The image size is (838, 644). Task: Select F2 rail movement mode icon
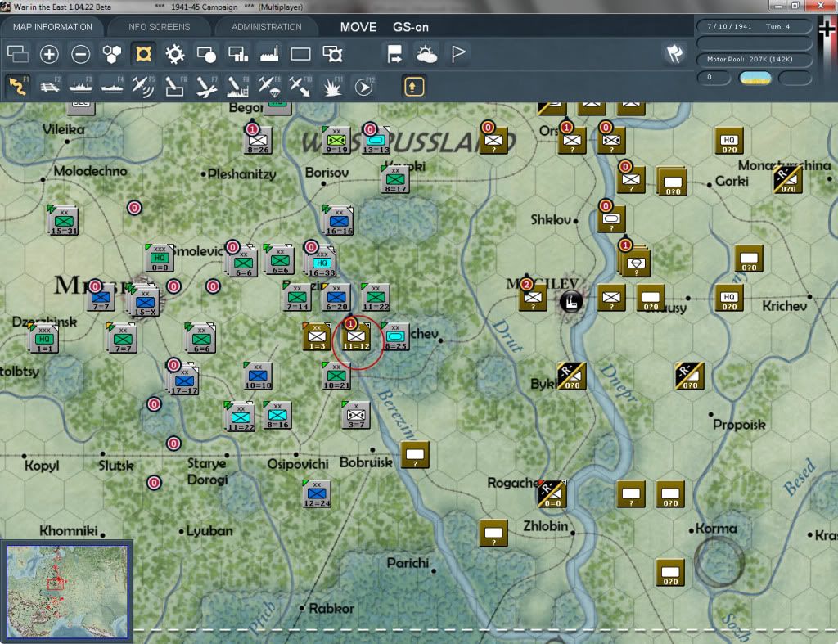(x=50, y=86)
